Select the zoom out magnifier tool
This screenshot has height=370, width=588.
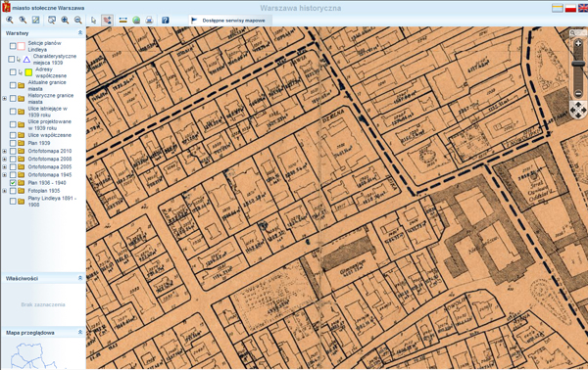tap(77, 20)
